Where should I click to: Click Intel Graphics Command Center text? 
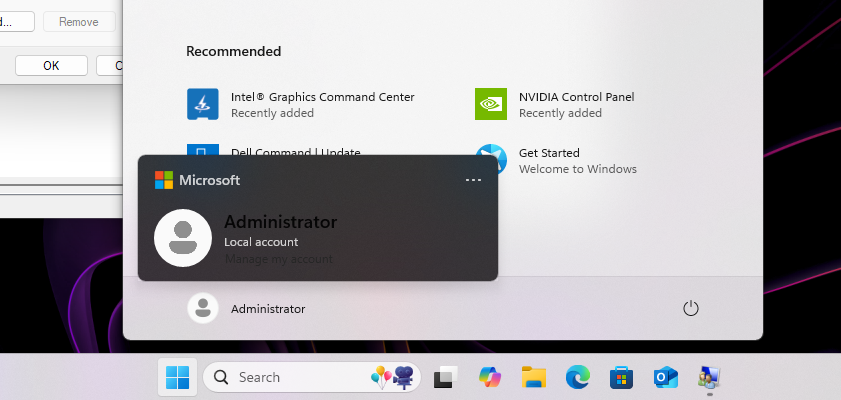click(x=322, y=97)
